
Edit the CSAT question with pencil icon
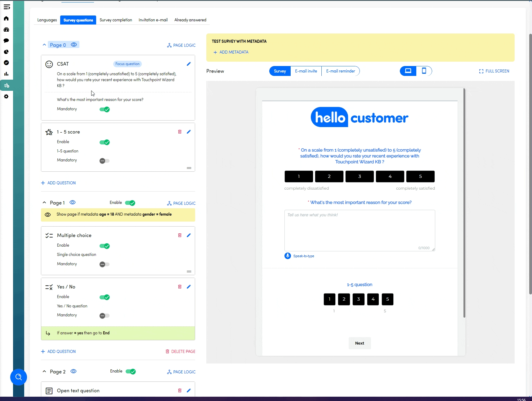189,64
